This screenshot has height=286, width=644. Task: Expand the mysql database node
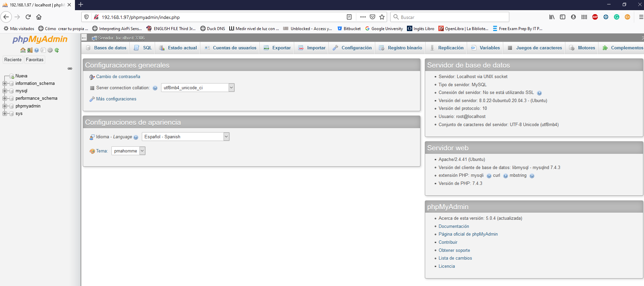coord(5,91)
